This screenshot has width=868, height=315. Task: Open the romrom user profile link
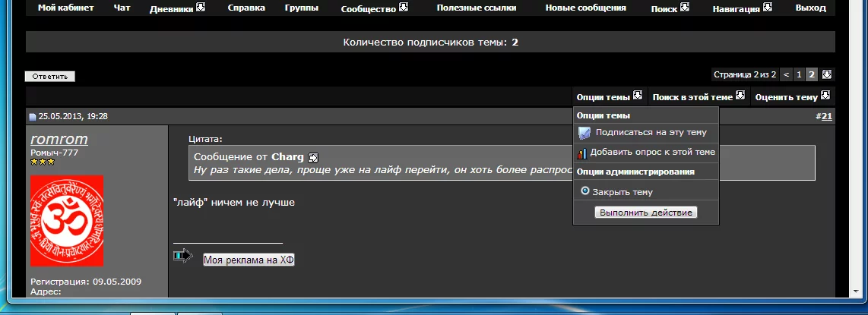pyautogui.click(x=59, y=139)
